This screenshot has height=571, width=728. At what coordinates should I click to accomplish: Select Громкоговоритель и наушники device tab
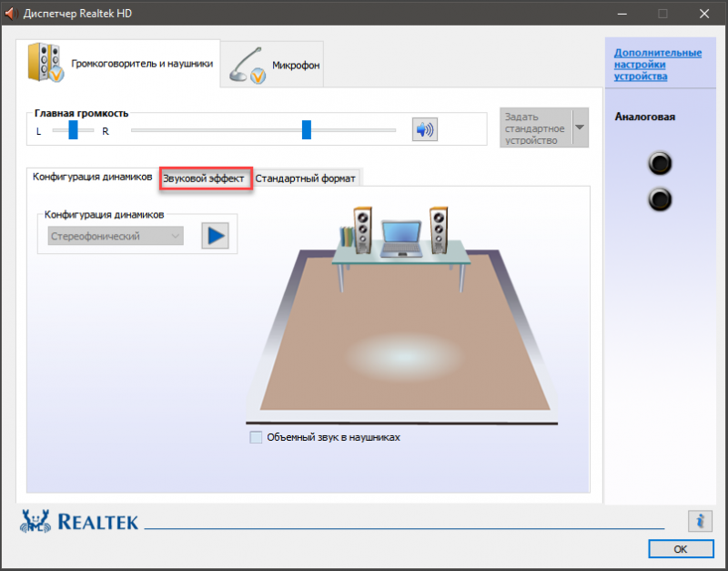(118, 64)
